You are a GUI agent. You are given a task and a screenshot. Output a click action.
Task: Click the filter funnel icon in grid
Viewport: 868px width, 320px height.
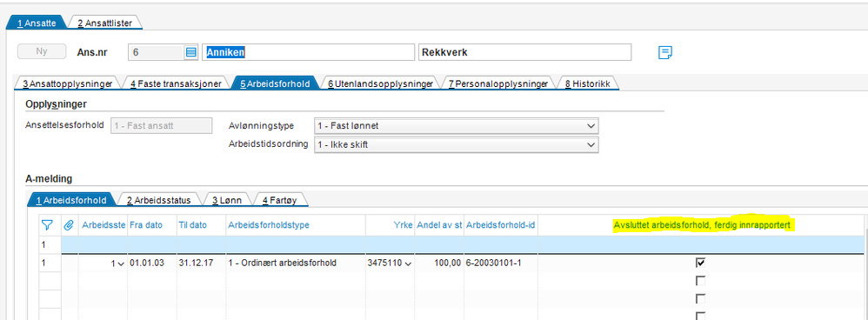pyautogui.click(x=47, y=225)
